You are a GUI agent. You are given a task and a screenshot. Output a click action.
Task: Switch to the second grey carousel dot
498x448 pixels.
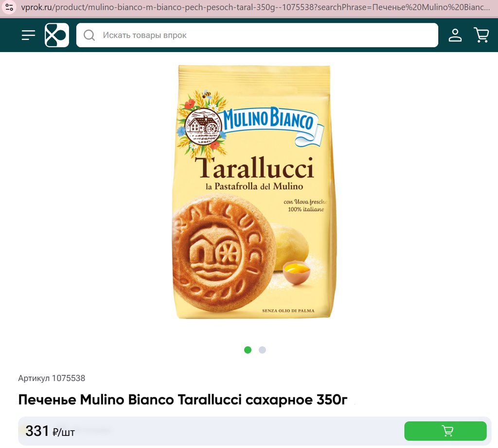point(262,350)
